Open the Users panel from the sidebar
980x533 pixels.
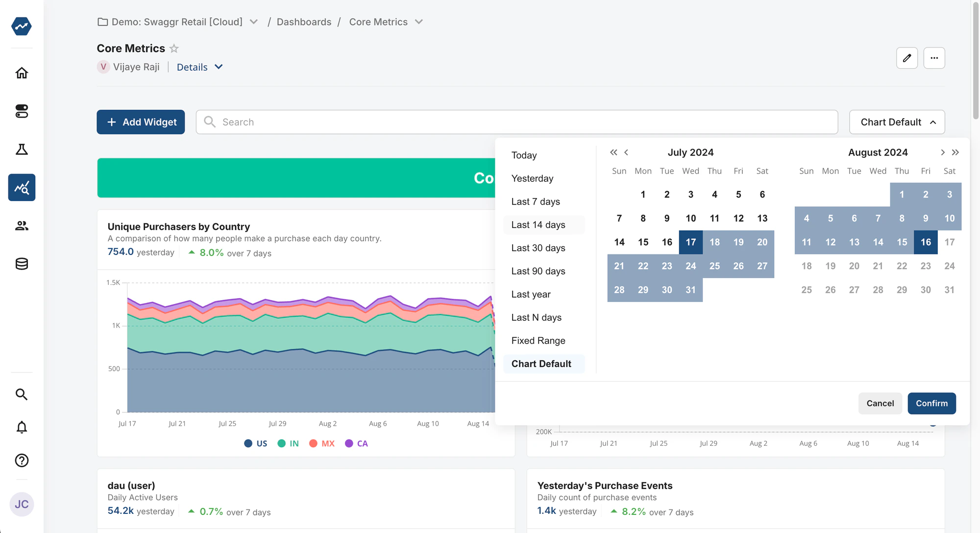coord(22,226)
